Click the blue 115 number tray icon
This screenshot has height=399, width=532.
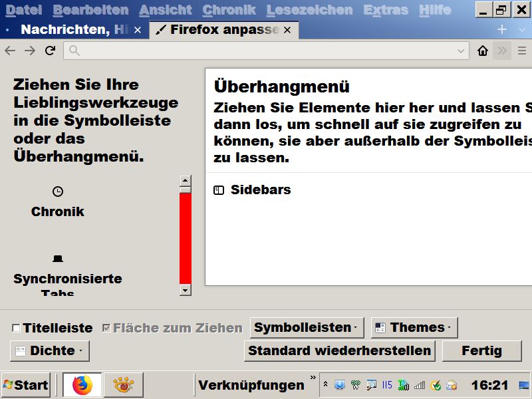tap(387, 385)
